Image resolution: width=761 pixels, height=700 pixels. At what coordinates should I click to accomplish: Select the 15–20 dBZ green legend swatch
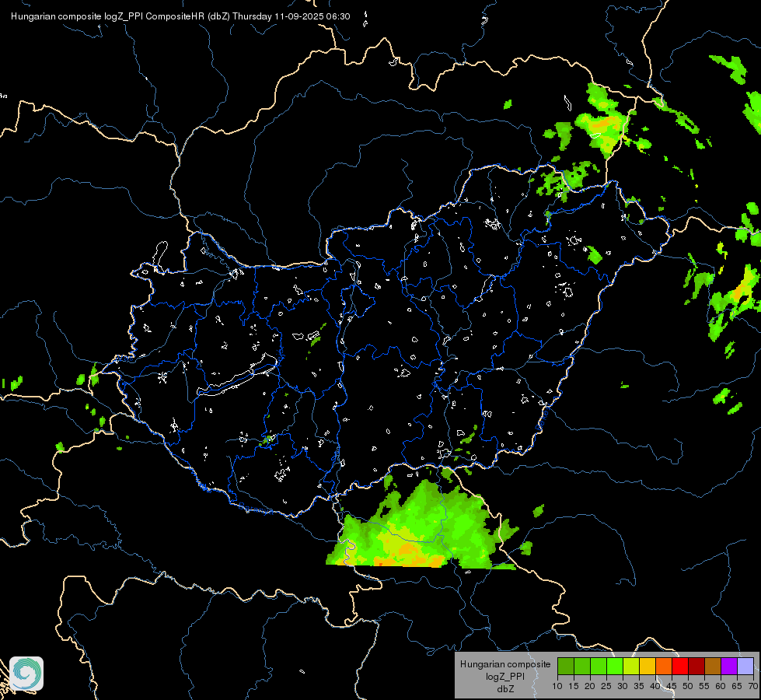582,666
